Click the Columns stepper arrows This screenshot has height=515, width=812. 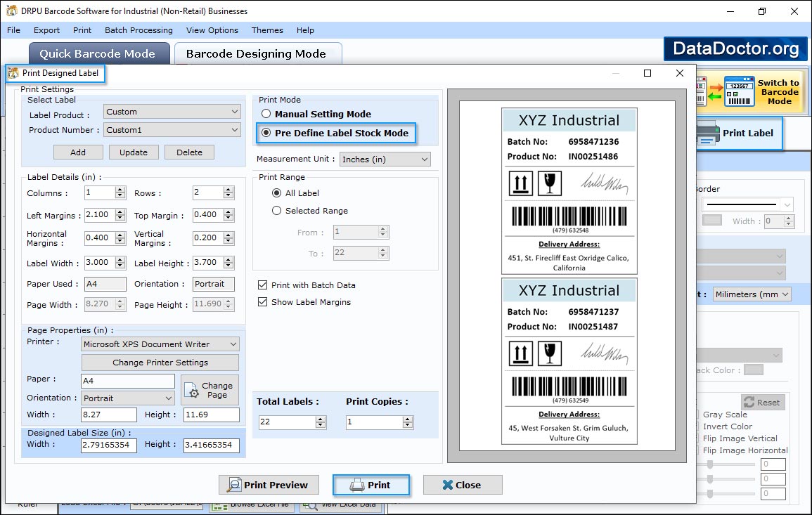click(x=120, y=193)
